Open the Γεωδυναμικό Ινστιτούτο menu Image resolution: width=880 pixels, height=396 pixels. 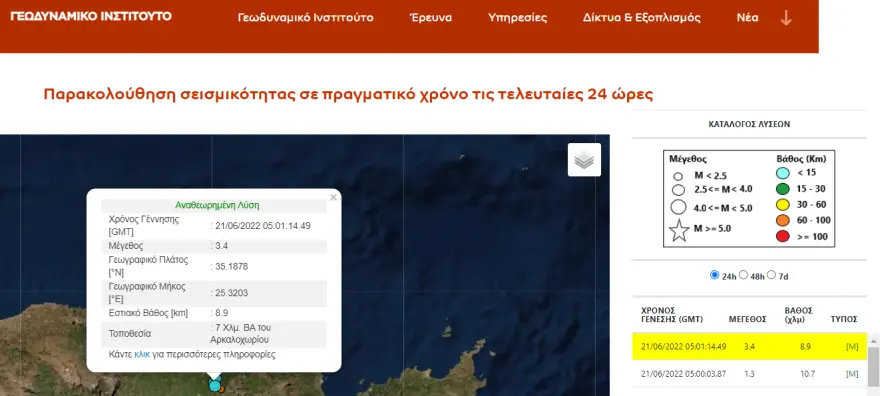point(305,17)
